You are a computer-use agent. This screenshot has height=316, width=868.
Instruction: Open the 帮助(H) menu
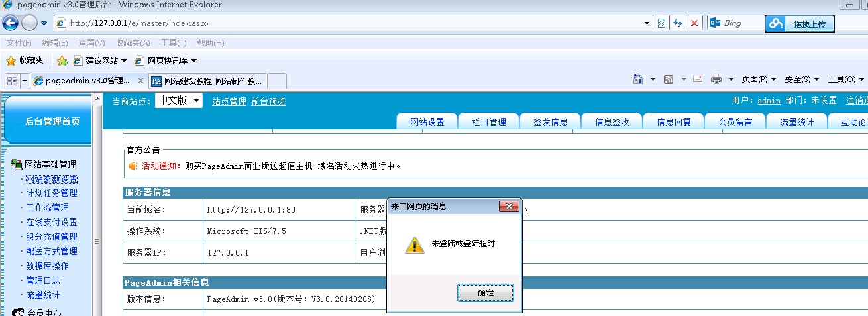tap(211, 43)
